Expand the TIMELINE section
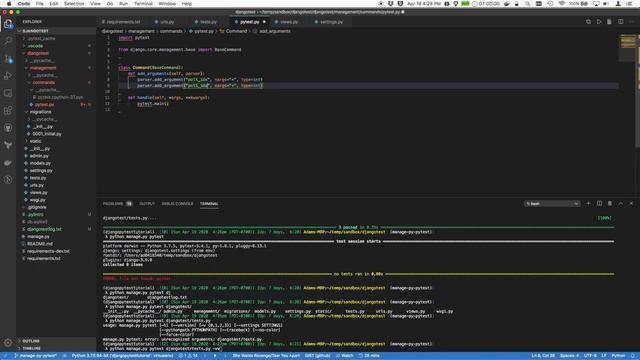 (x=31, y=348)
